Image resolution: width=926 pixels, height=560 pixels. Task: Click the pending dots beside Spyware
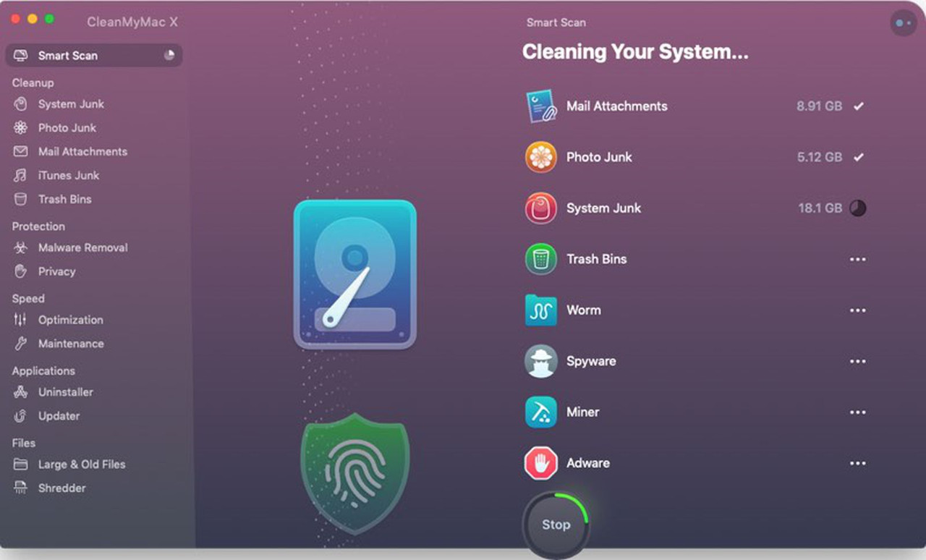coord(858,361)
